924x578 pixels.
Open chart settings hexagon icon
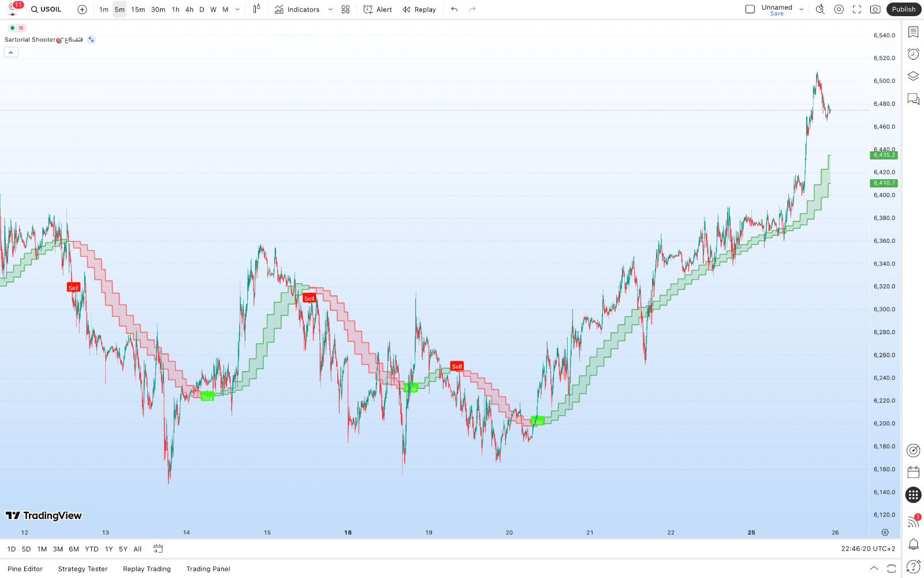coord(839,9)
